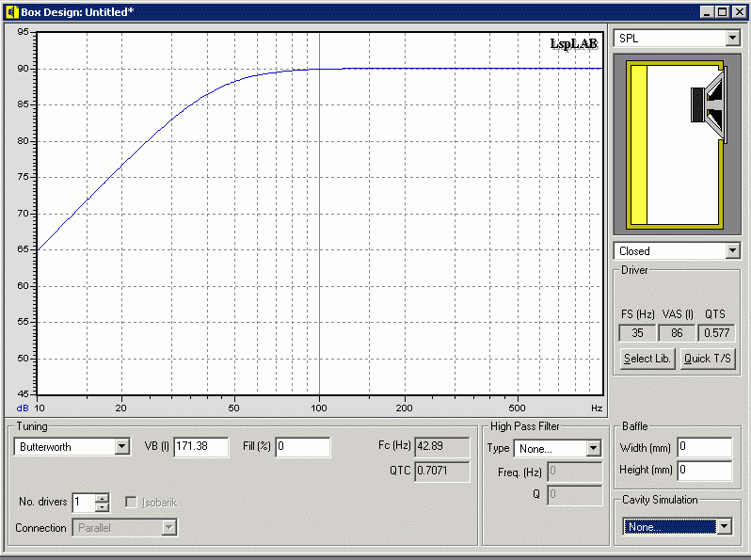Click the VB (l) volume input field
This screenshot has height=560, width=751.
200,447
